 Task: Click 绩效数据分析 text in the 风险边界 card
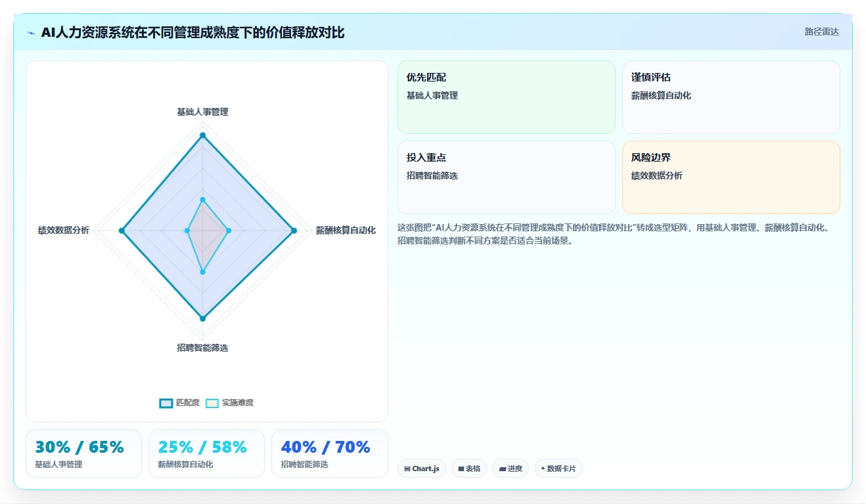[657, 175]
